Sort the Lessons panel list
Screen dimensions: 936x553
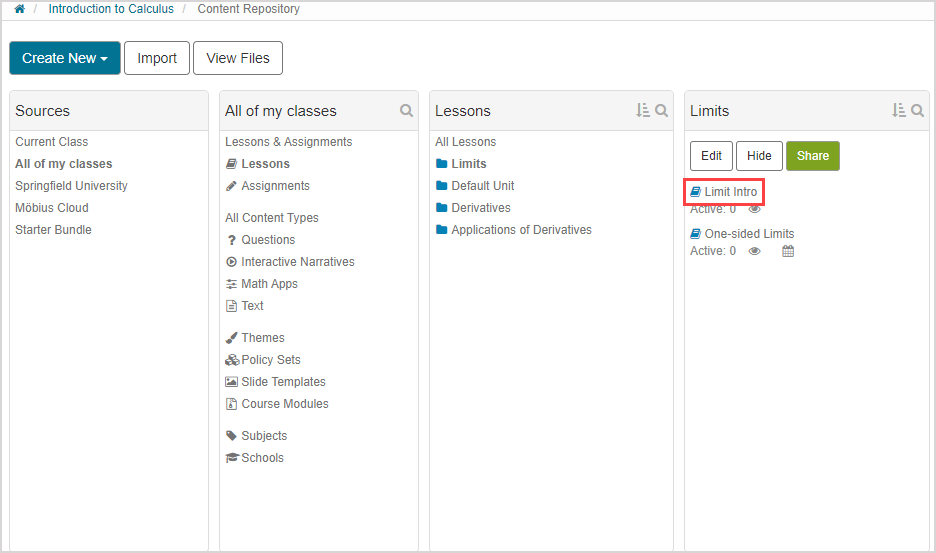click(642, 111)
